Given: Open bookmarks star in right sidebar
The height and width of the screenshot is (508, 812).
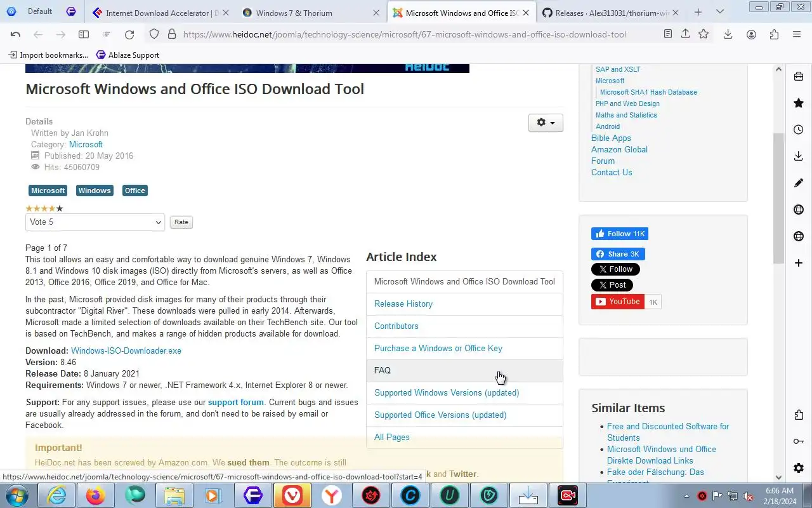Looking at the screenshot, I should (x=799, y=103).
